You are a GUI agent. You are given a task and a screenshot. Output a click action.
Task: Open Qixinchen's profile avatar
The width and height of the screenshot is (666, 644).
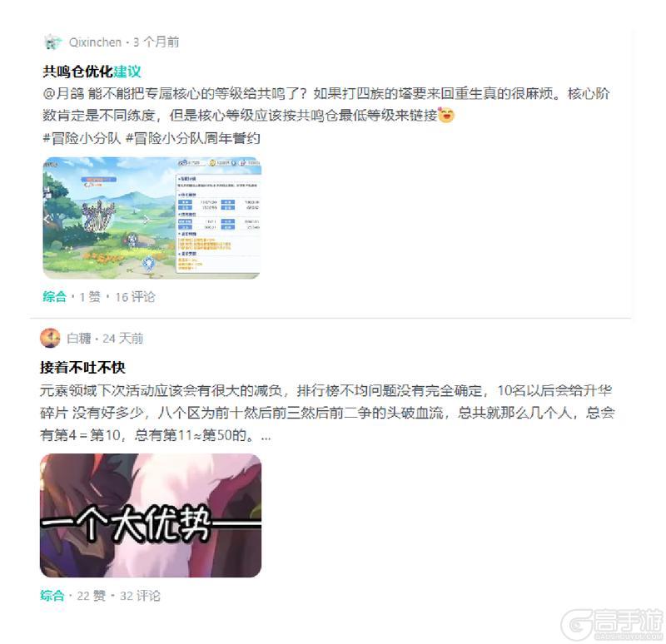tap(52, 42)
